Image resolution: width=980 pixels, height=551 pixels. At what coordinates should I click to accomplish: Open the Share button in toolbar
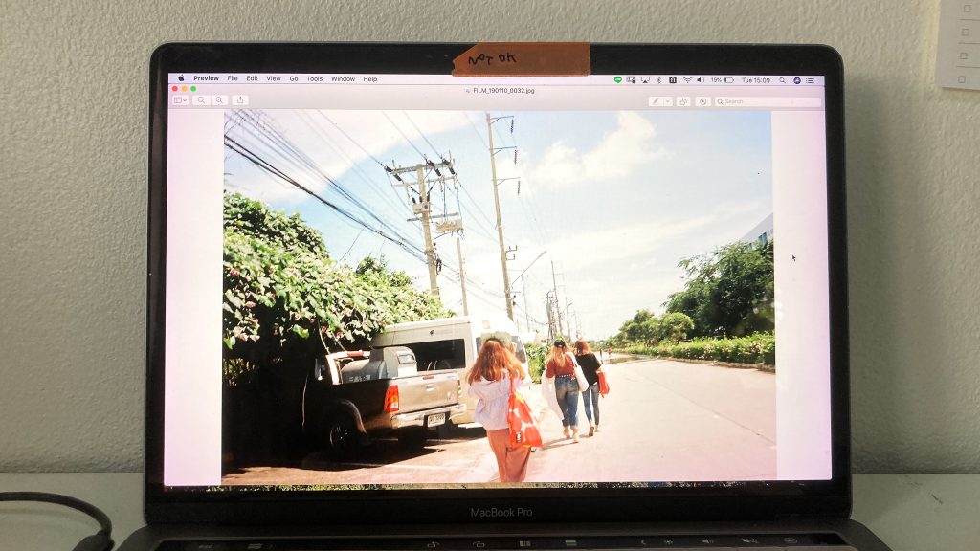240,99
